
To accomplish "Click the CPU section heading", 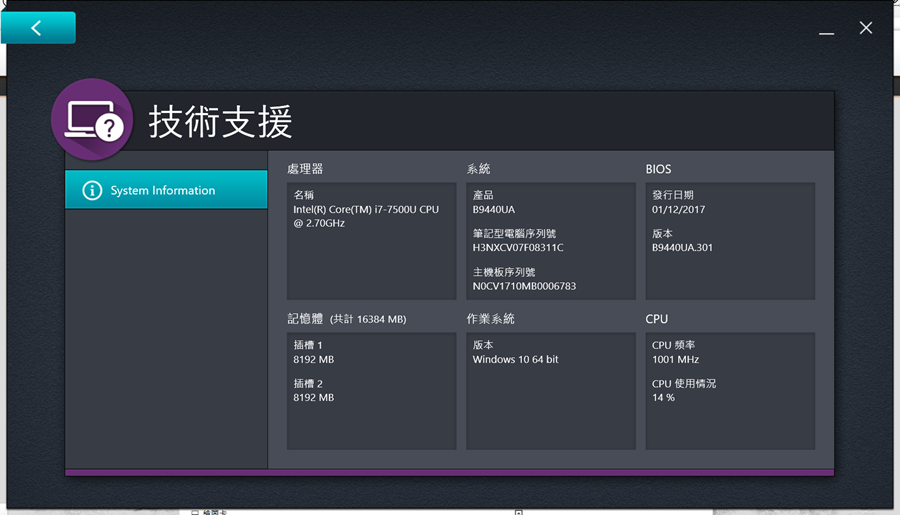I will click(657, 319).
